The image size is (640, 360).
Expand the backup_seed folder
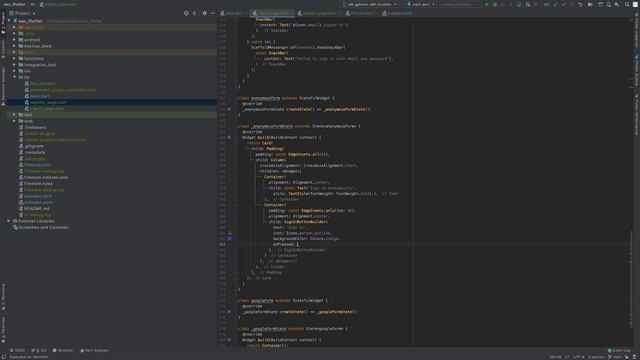(14, 46)
